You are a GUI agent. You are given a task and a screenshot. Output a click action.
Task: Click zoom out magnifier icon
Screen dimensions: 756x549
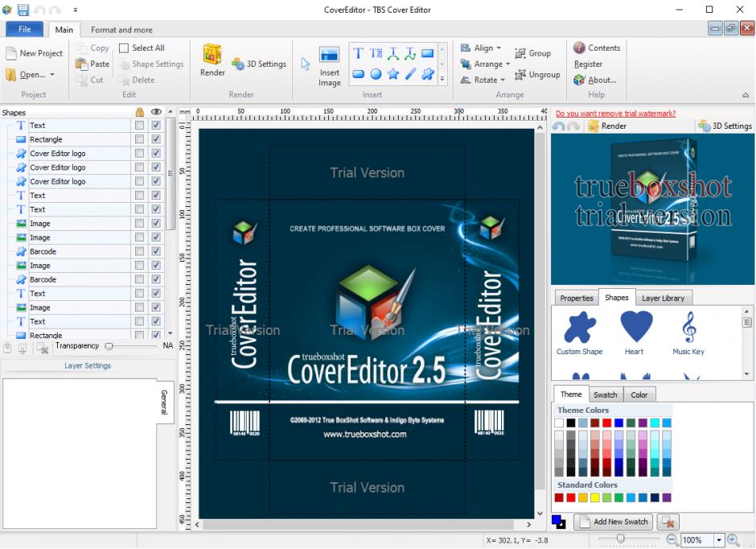pos(672,540)
